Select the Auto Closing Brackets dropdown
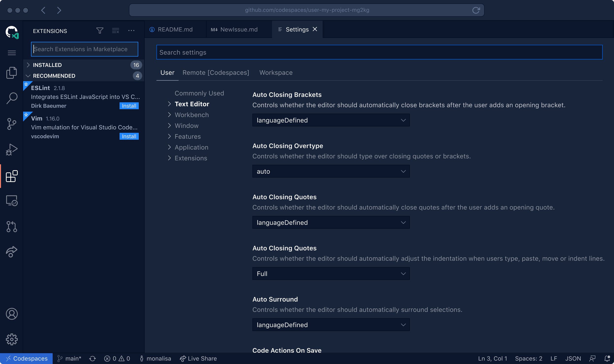The width and height of the screenshot is (614, 364). [330, 120]
